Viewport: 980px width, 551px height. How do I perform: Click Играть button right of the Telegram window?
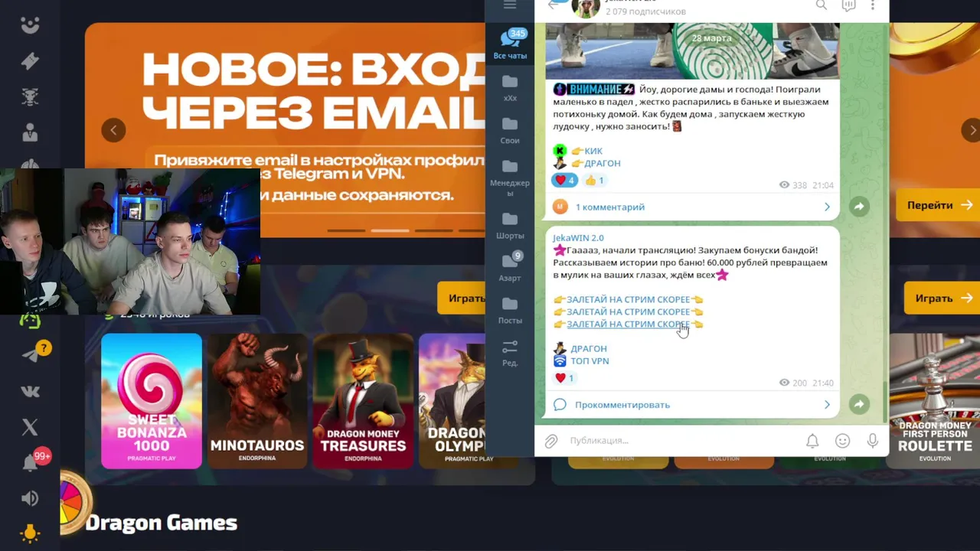[942, 298]
